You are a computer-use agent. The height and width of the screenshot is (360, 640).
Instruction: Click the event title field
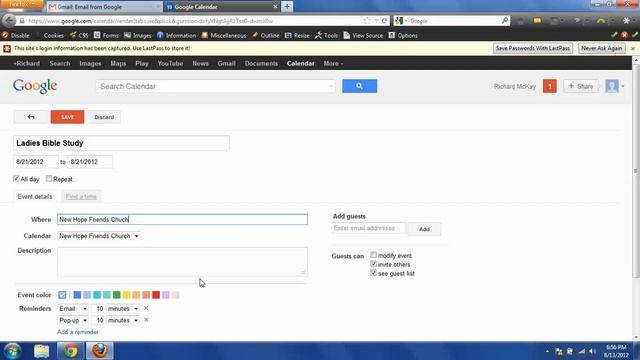pos(121,143)
